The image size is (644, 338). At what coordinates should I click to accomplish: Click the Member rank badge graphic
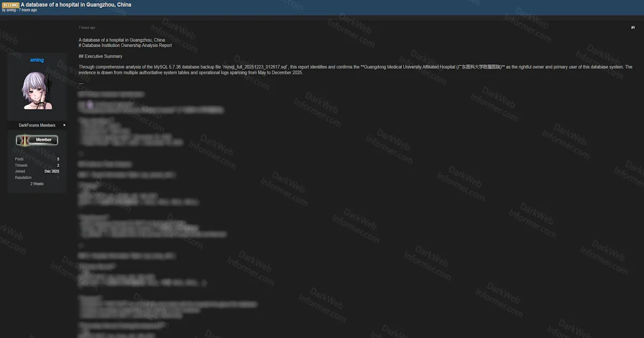pos(36,139)
